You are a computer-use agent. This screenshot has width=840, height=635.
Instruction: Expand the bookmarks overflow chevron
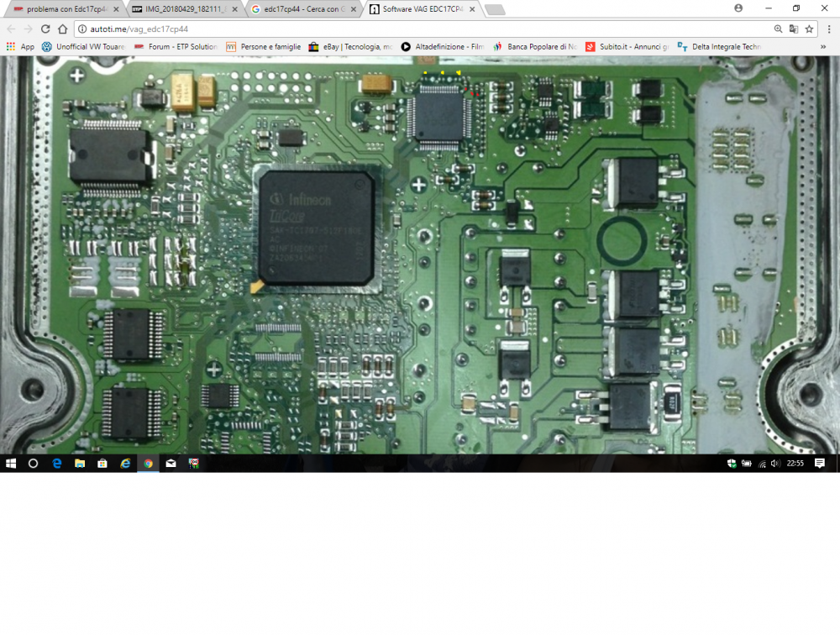tap(822, 47)
